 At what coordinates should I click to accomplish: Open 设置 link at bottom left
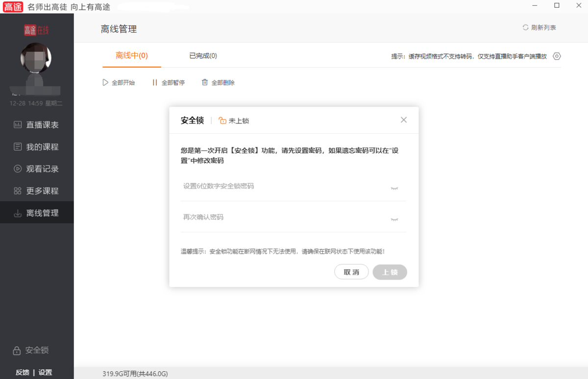[x=46, y=372]
